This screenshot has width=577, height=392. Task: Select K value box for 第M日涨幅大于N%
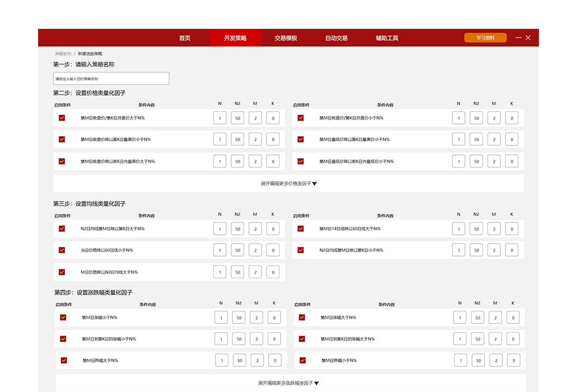[513, 318]
